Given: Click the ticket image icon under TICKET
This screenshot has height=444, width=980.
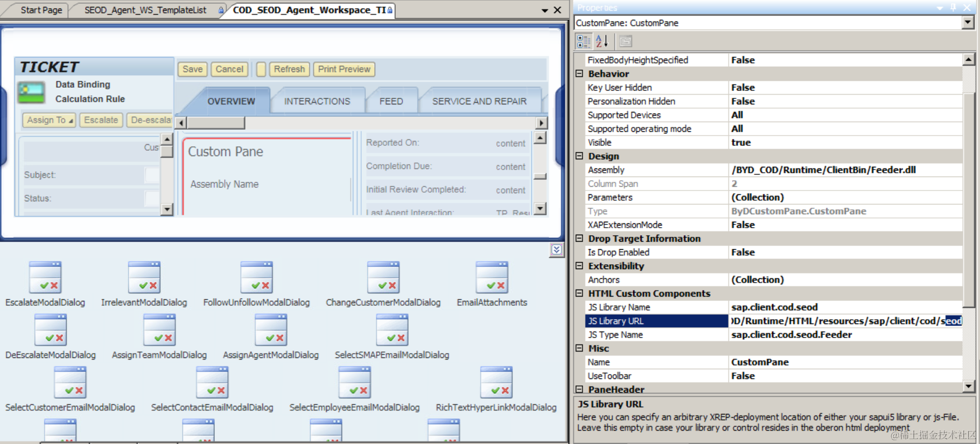Looking at the screenshot, I should (31, 92).
